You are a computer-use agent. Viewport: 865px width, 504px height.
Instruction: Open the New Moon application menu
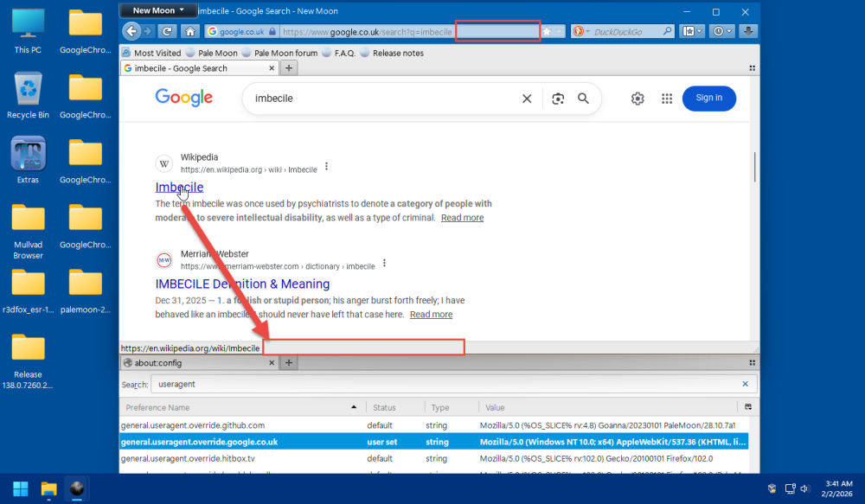tap(158, 10)
